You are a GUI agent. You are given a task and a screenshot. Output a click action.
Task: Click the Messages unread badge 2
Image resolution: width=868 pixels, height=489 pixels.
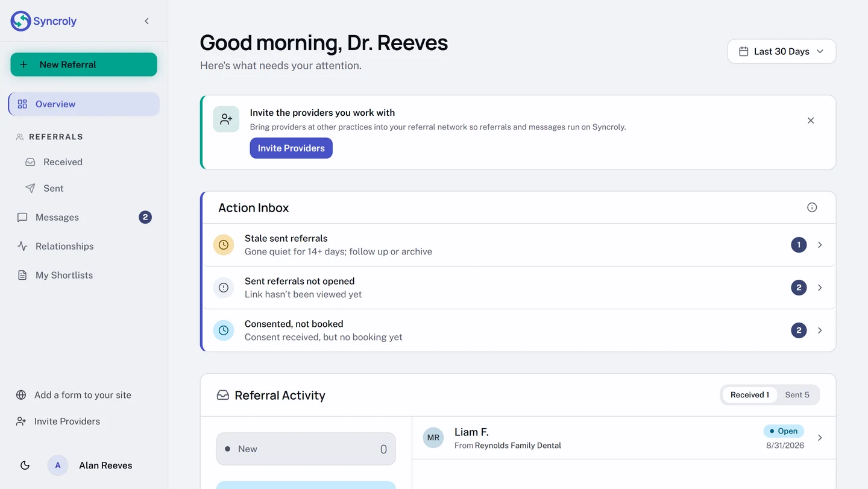(x=145, y=217)
